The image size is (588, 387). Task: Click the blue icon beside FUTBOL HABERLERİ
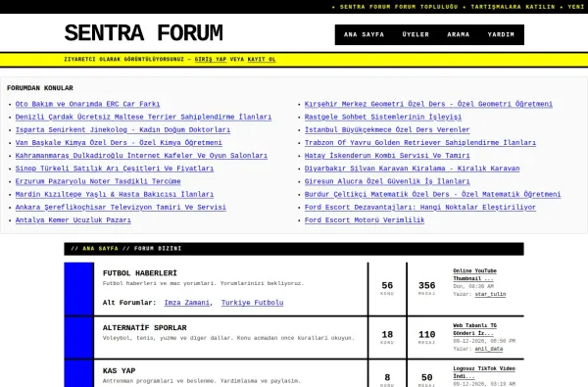[78, 289]
